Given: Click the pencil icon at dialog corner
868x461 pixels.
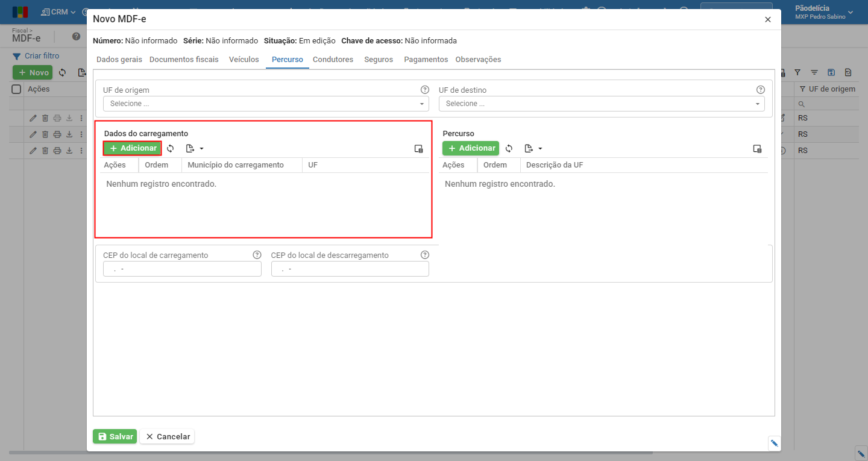Looking at the screenshot, I should click(775, 443).
